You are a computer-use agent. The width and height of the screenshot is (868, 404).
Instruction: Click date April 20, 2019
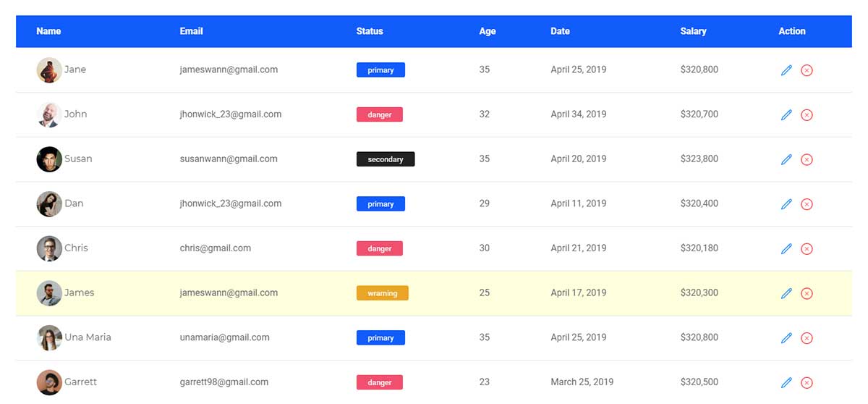pos(579,159)
